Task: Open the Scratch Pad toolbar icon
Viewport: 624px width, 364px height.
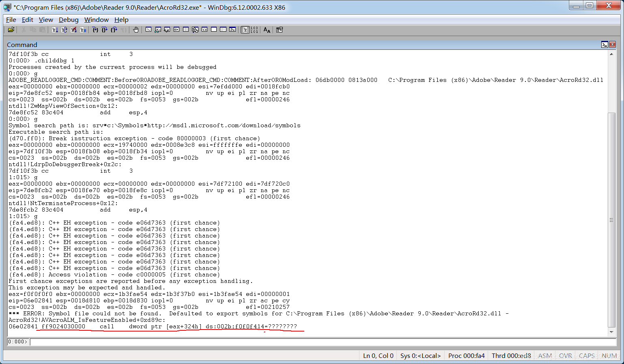Action: pyautogui.click(x=214, y=30)
